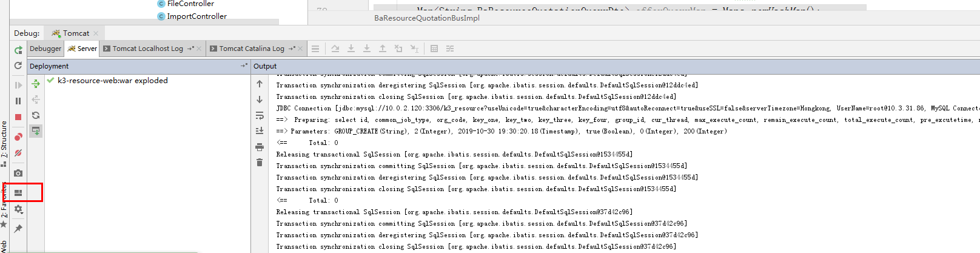Click the Preparing select statement log line

(628, 120)
